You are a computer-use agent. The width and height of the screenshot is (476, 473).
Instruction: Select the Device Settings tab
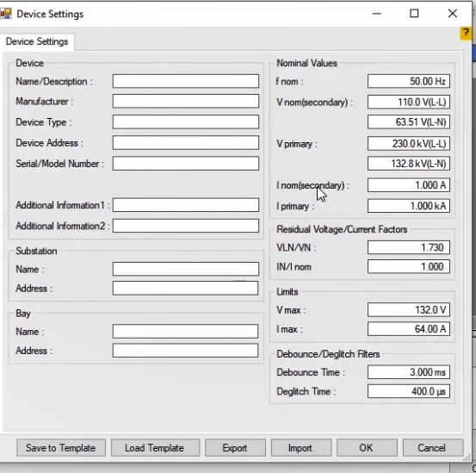pyautogui.click(x=37, y=41)
